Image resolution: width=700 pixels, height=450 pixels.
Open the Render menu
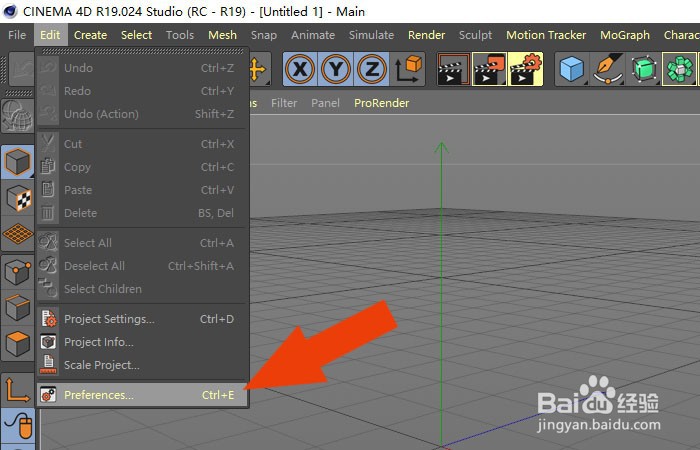click(426, 35)
